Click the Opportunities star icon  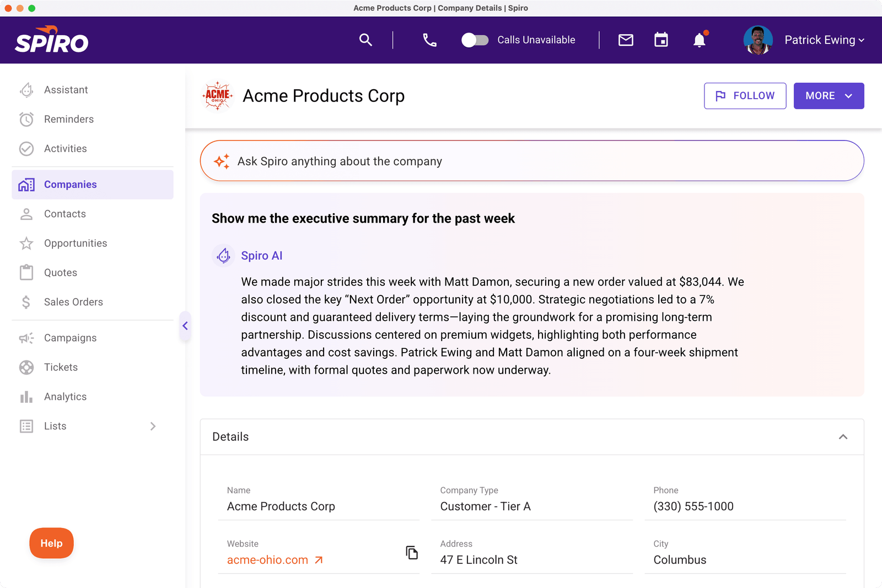click(26, 243)
